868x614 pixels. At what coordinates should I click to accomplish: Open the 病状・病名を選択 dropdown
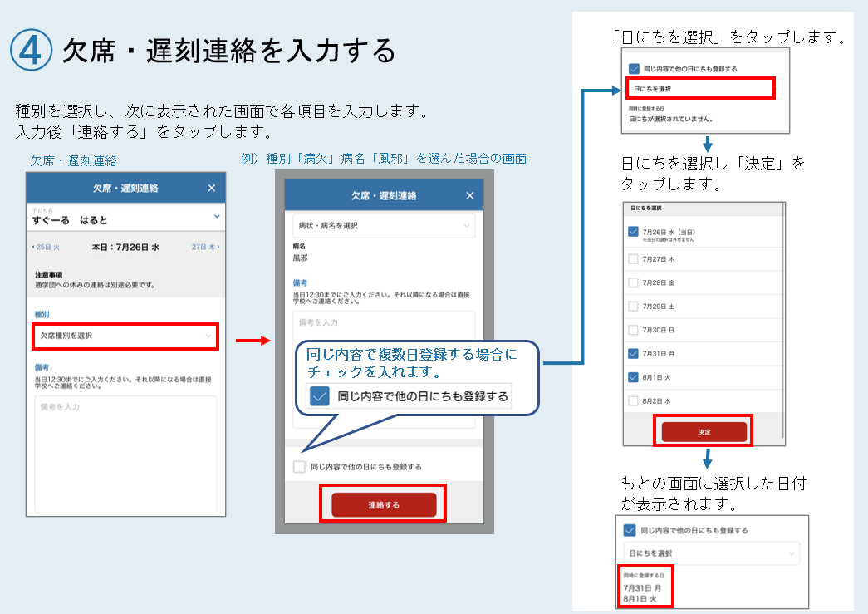tap(384, 225)
